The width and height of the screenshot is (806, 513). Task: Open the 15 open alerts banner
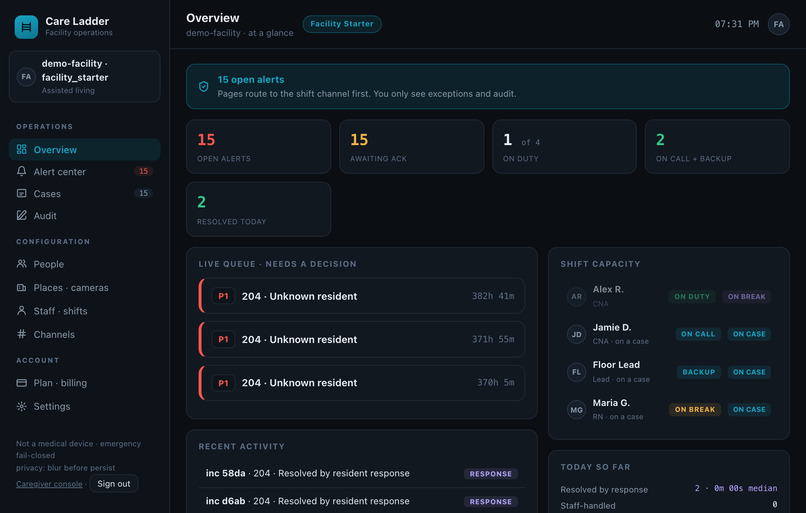pyautogui.click(x=488, y=86)
